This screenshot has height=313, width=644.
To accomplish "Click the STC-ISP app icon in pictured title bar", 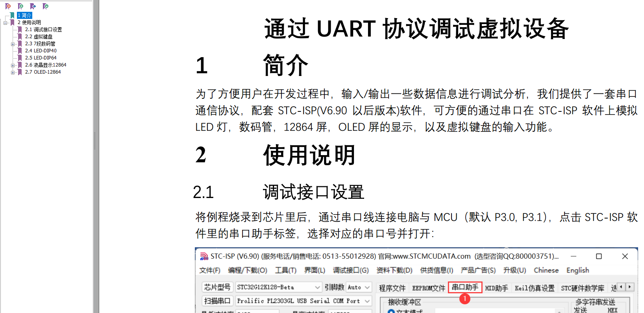I will 204,256.
